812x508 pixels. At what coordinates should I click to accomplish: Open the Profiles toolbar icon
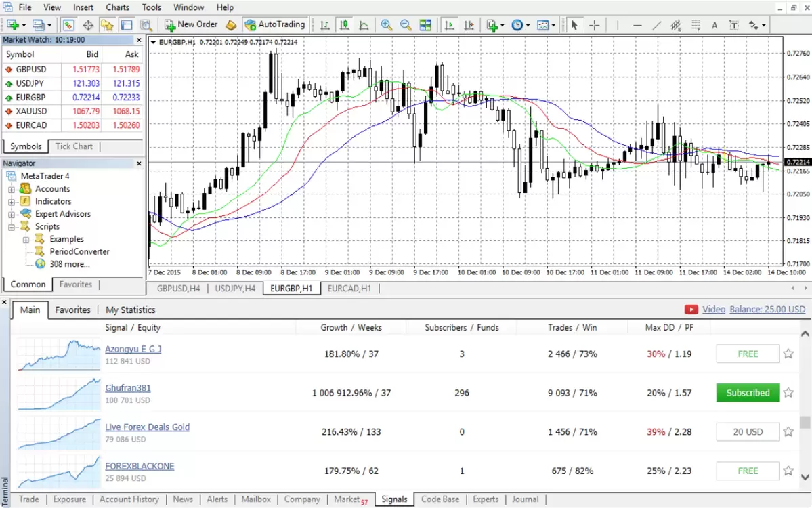coord(38,25)
